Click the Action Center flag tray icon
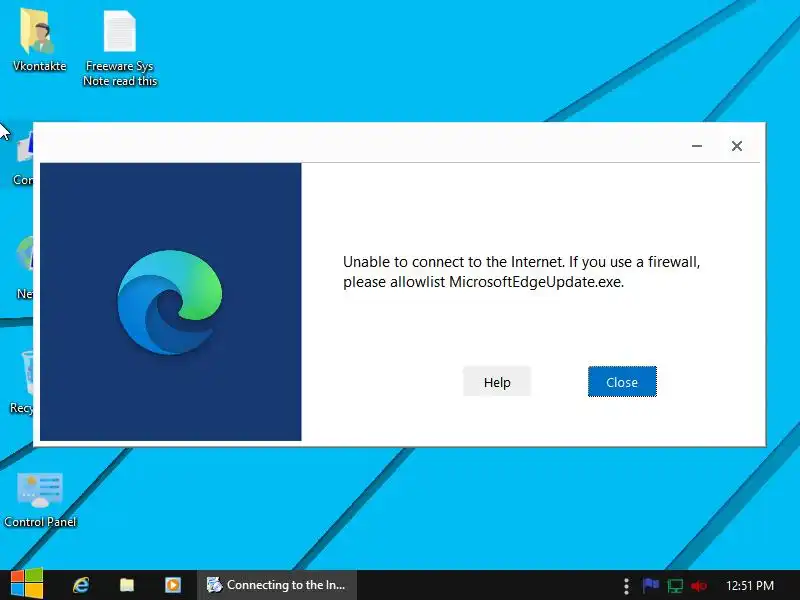The image size is (800, 600). [x=650, y=586]
